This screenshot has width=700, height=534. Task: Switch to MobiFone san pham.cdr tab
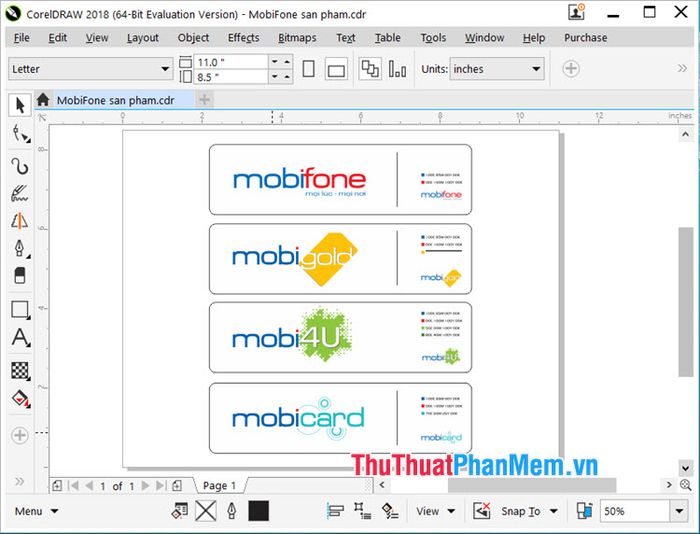point(116,100)
